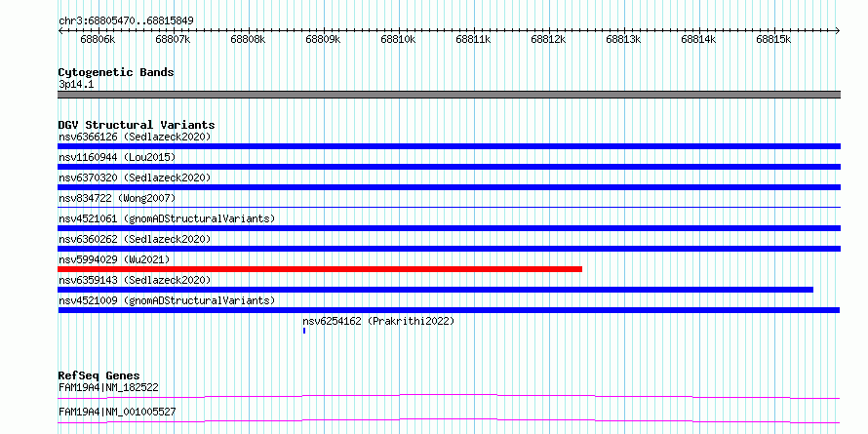Select the blue bar under nsv6370320

449,187
